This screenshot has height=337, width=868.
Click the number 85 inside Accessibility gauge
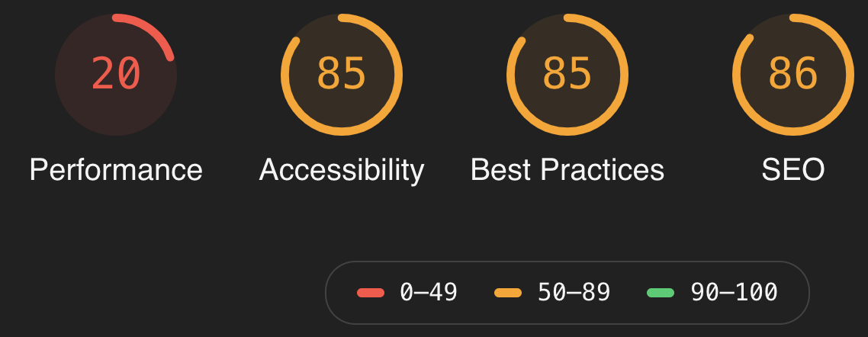click(342, 74)
